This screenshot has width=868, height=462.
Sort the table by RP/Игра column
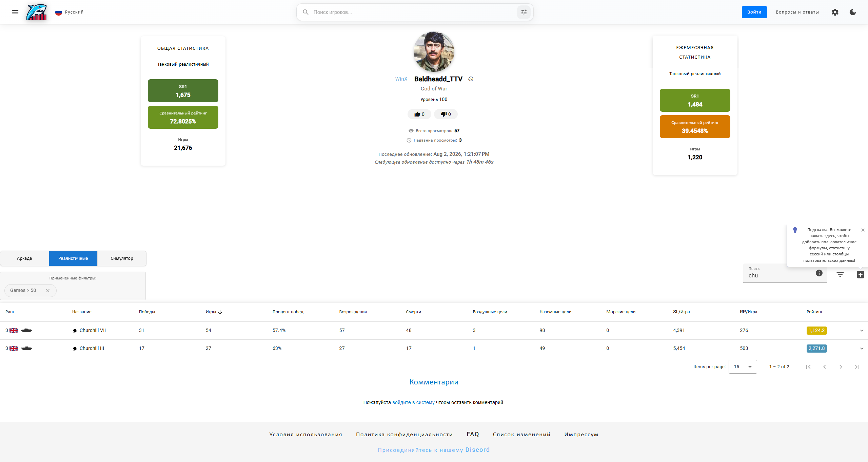(749, 312)
